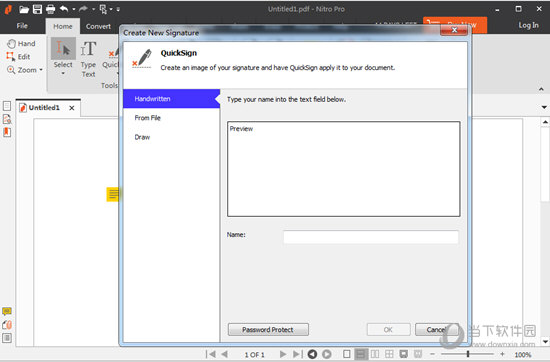Click inside the Name text field
Image resolution: width=550 pixels, height=362 pixels.
(x=371, y=237)
